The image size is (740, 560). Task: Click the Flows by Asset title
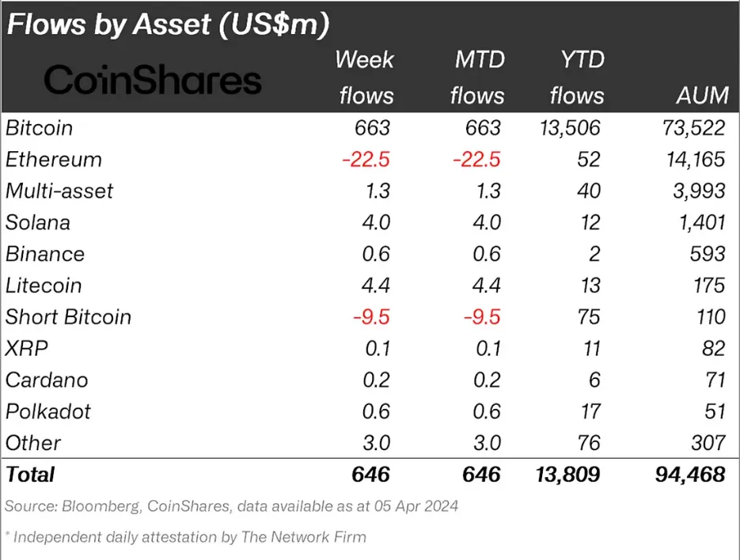[168, 24]
